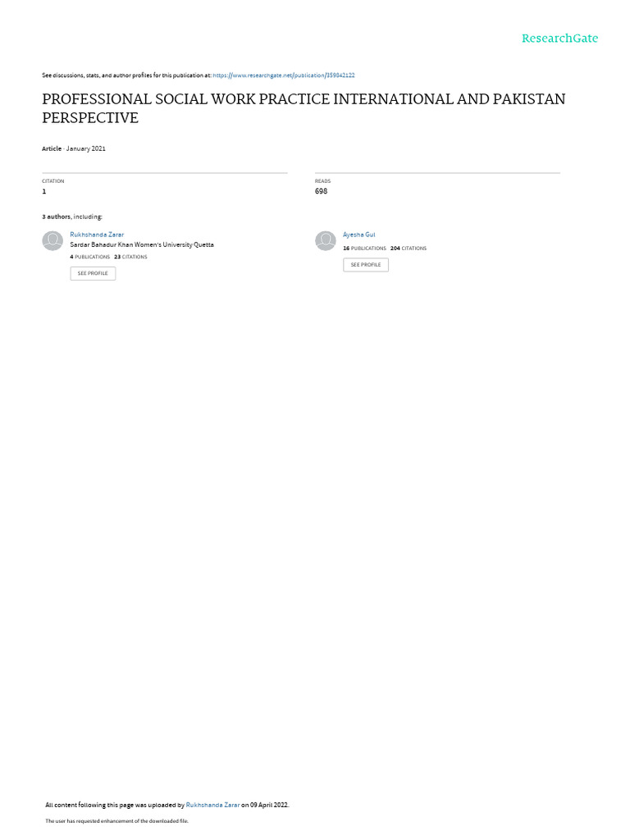Click the enhancement request notice at bottom
Screen dimensions: 630x840
116,820
